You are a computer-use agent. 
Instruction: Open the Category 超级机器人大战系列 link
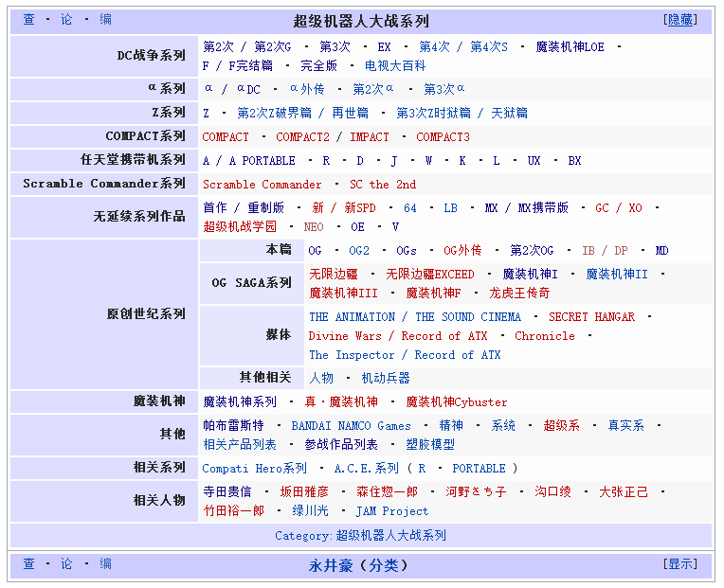point(391,535)
